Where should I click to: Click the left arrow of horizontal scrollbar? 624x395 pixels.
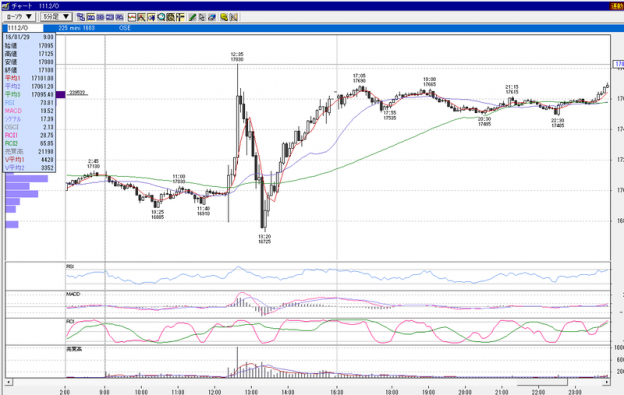coord(8,382)
